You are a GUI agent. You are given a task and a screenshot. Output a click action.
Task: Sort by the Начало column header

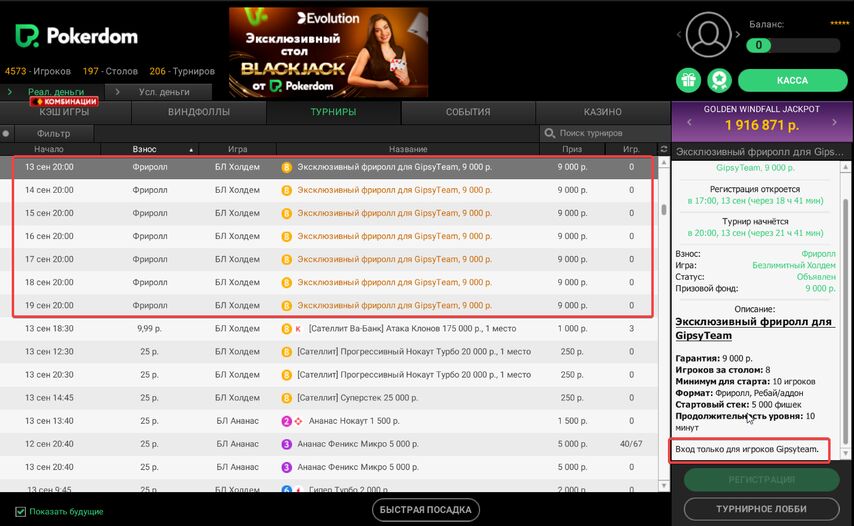pos(49,149)
